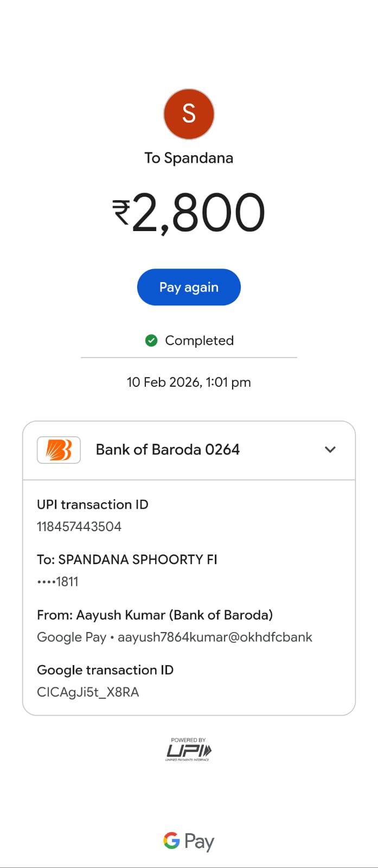
Task: Click the Bank of Baroda logo
Action: pos(59,450)
